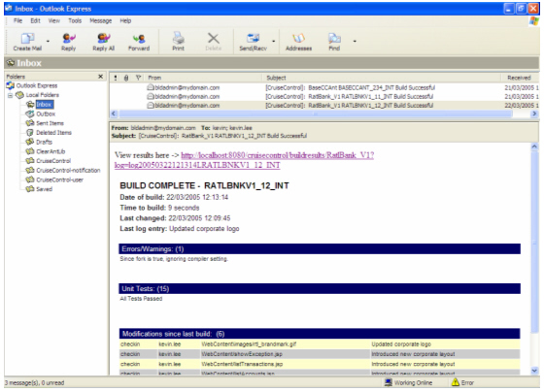Click the Working Online status icon
Viewport: 544px width, 392px height.
(389, 382)
